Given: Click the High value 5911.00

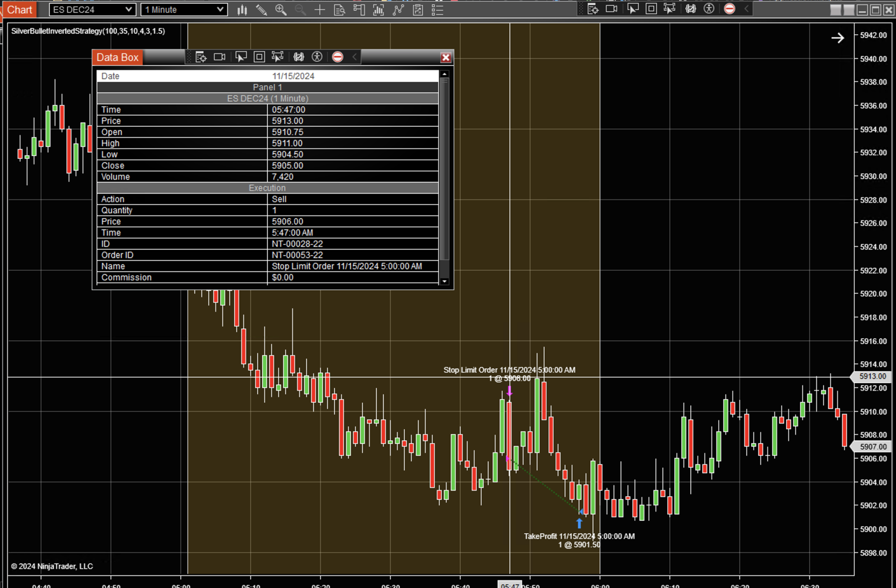Looking at the screenshot, I should (x=287, y=144).
